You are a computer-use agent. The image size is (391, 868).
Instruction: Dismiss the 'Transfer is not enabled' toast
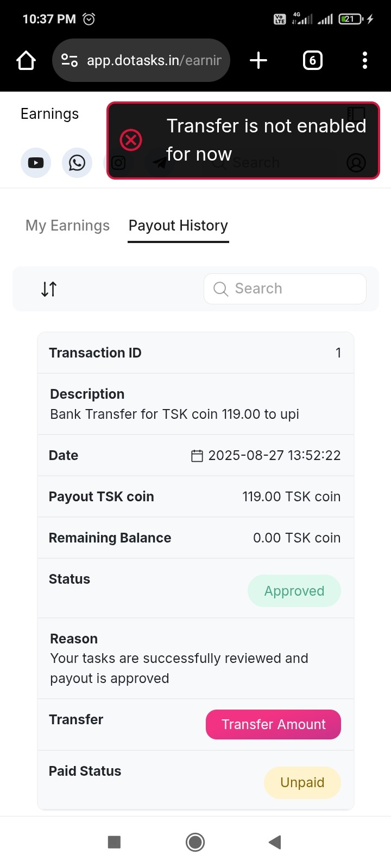tap(243, 140)
